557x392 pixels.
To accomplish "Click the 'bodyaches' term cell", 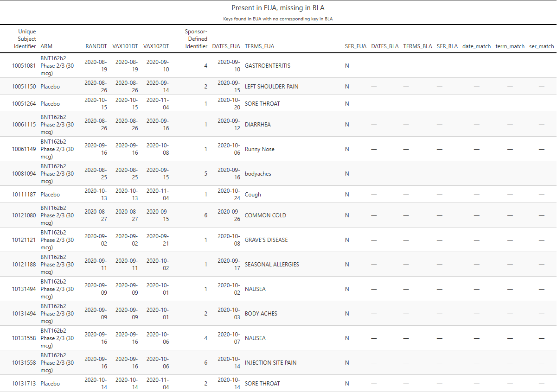I will pyautogui.click(x=258, y=174).
